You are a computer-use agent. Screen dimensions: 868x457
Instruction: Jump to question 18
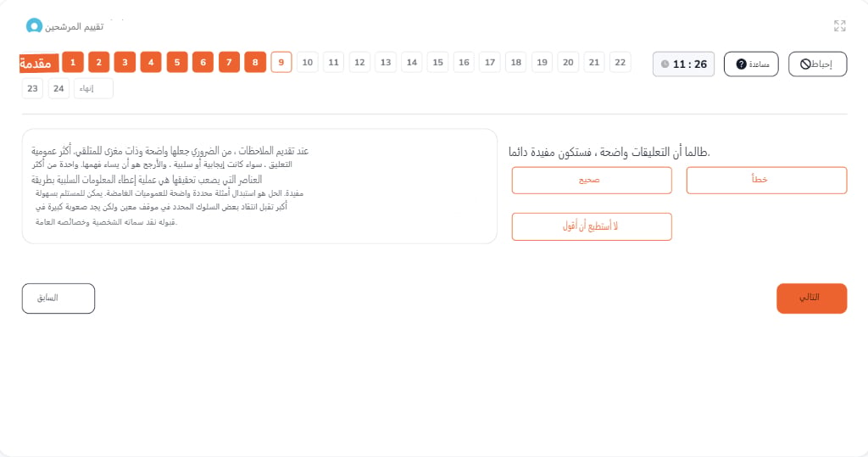(516, 62)
